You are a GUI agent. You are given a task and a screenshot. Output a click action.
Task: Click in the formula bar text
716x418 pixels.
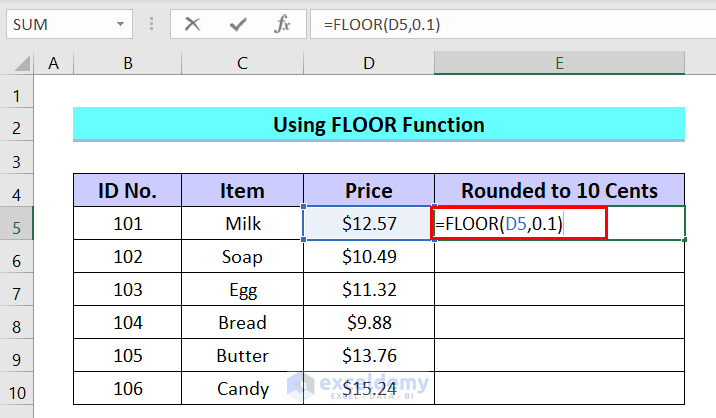(x=500, y=23)
